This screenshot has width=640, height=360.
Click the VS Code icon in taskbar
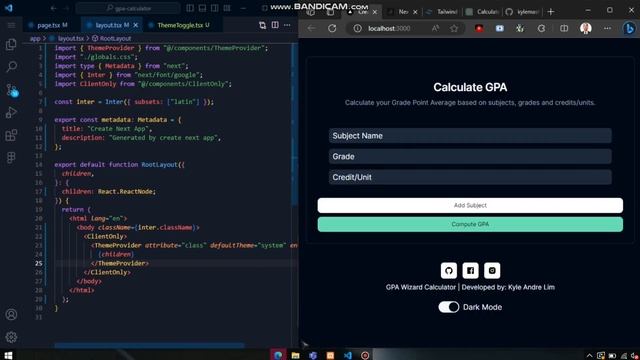[x=348, y=355]
